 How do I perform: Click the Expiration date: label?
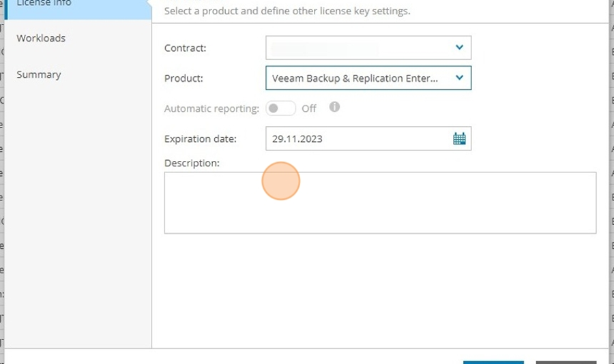tap(200, 139)
